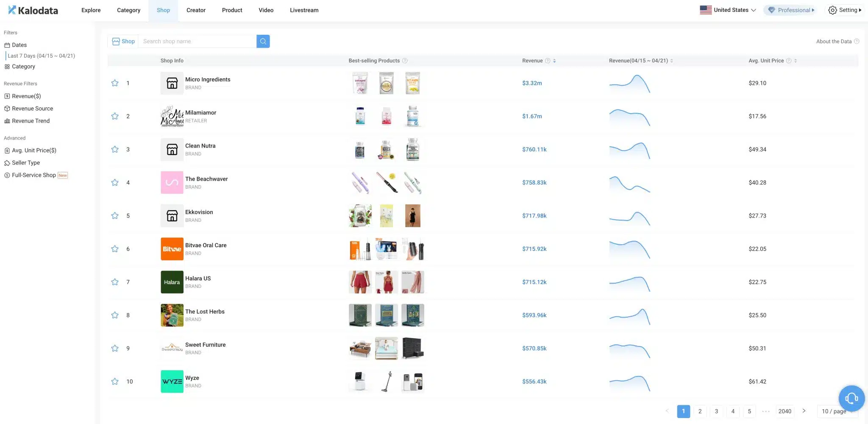
Task: Click The Beachwaver pink logo
Action: (x=172, y=182)
